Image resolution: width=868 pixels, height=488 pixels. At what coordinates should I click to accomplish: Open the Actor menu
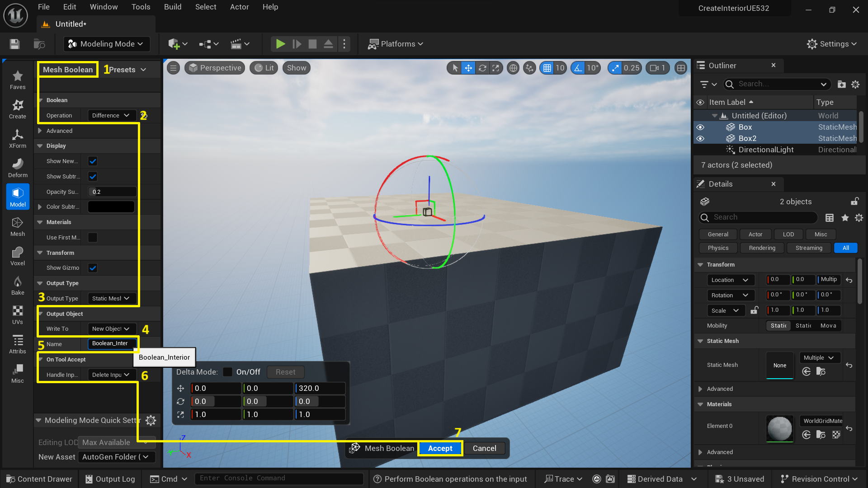tap(239, 7)
